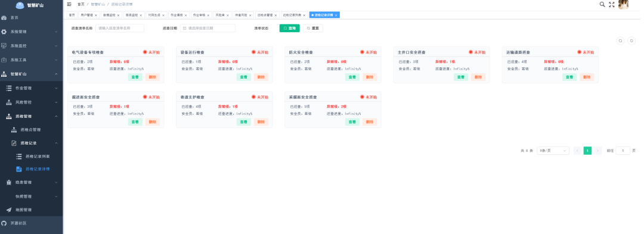The height and width of the screenshot is (234, 644).
Task: Click the 巡检记录列表 list icon
Action: pos(18,157)
